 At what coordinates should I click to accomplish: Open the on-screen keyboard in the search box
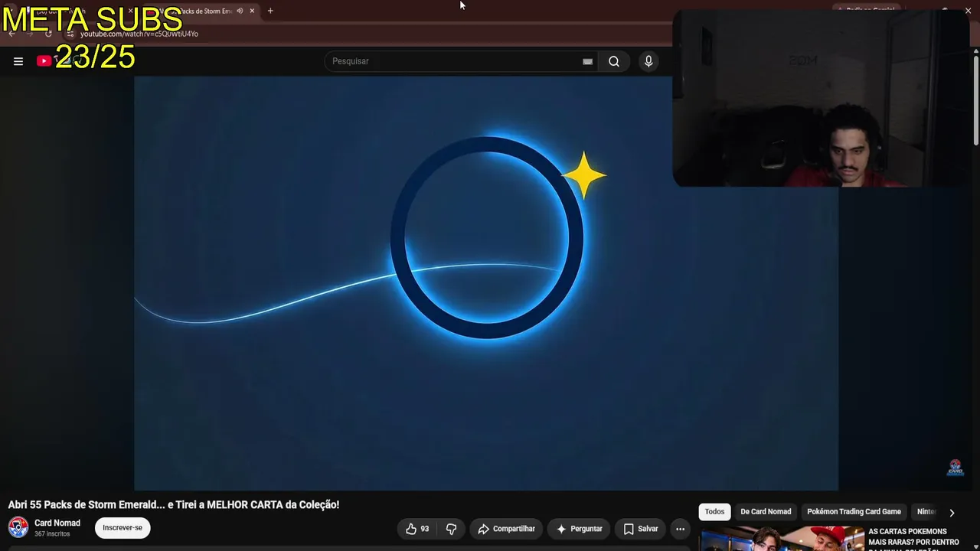coord(587,61)
